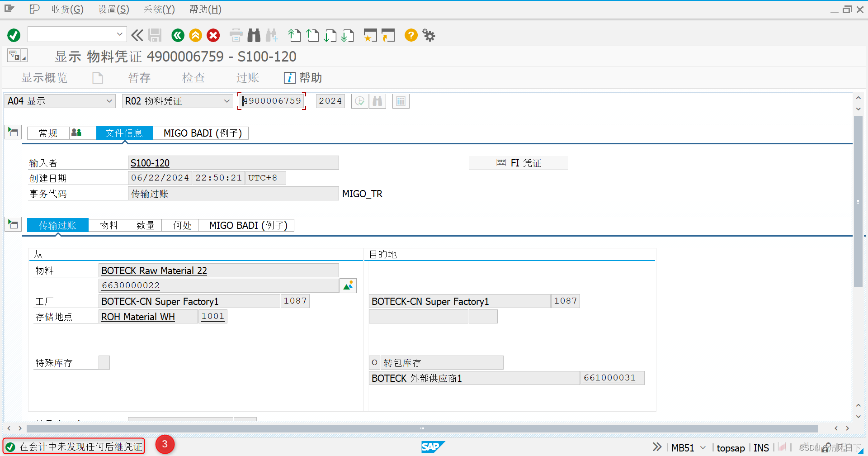
Task: Click the green Enter checkmark icon
Action: (14, 35)
